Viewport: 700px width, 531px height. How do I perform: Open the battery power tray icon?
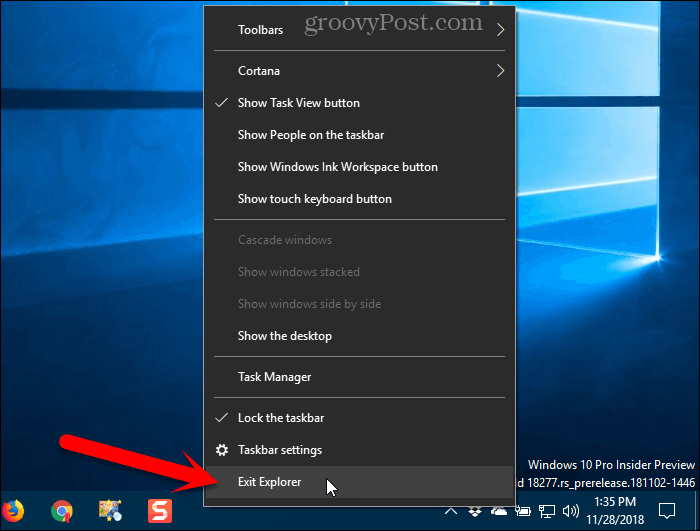(523, 510)
